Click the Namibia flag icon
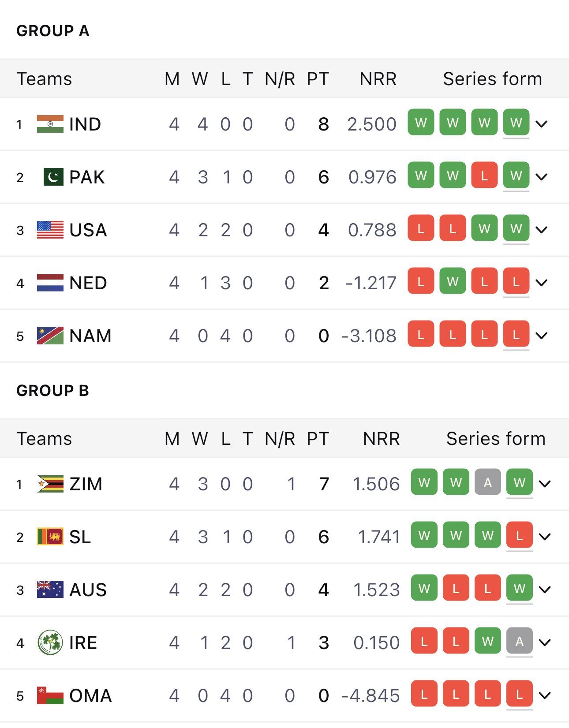The image size is (569, 728). point(50,336)
